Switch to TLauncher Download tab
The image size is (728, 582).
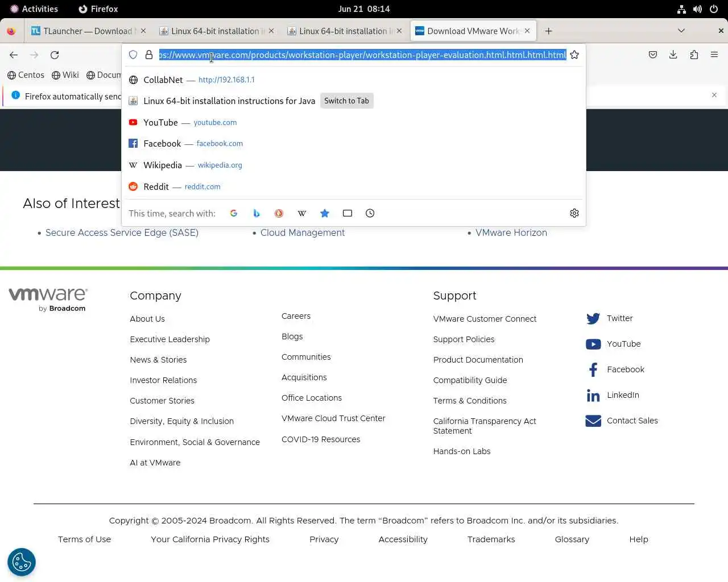click(88, 31)
